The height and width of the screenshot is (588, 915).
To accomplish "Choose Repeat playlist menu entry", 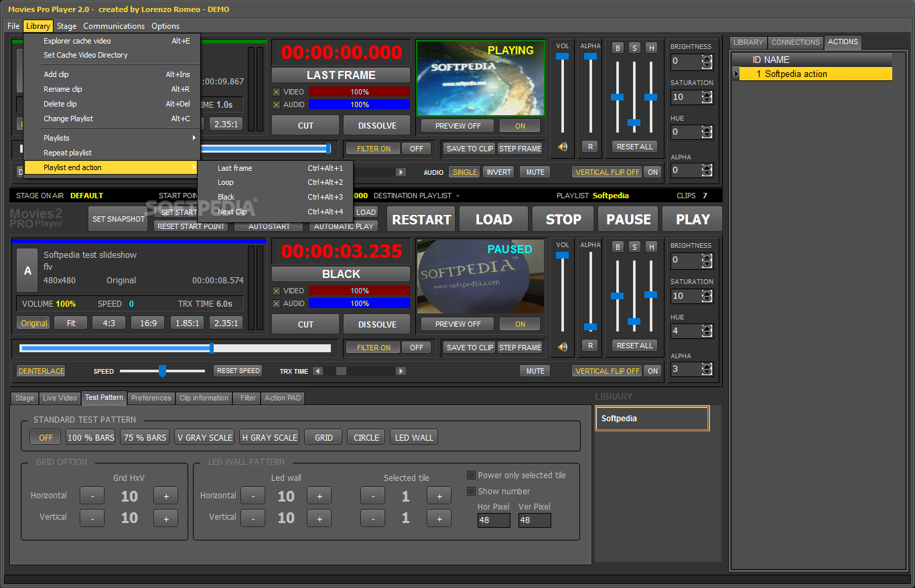I will [112, 153].
